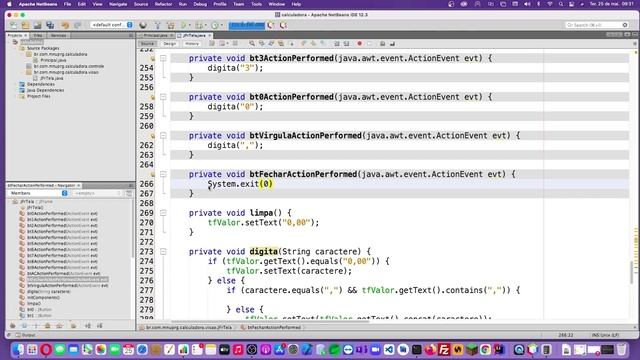
Task: Switch to the Design view button
Action: click(169, 44)
